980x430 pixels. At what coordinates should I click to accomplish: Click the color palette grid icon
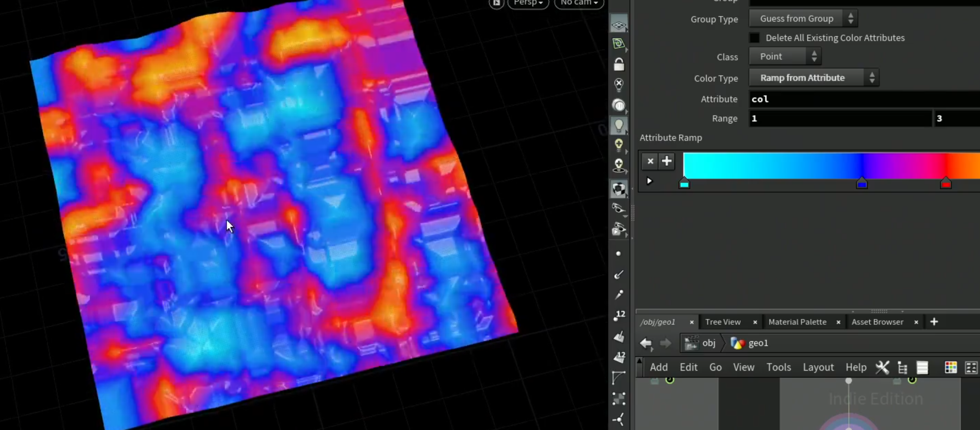click(x=950, y=367)
